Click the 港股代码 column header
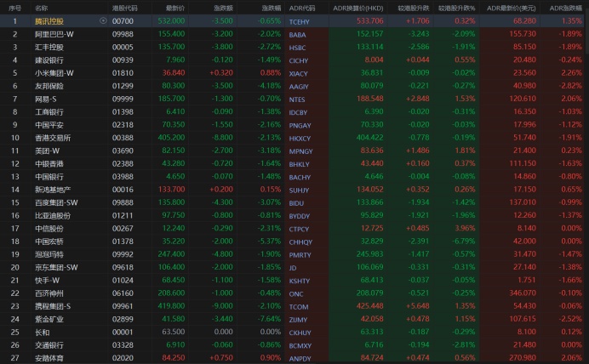 pos(123,7)
